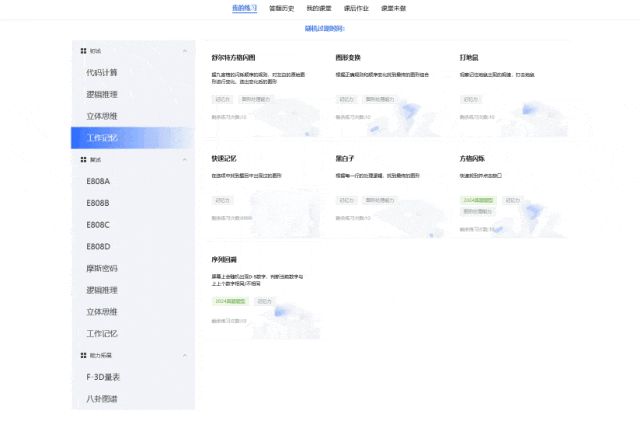Switch to the 答题历史 tab
The image size is (640, 421).
[280, 8]
